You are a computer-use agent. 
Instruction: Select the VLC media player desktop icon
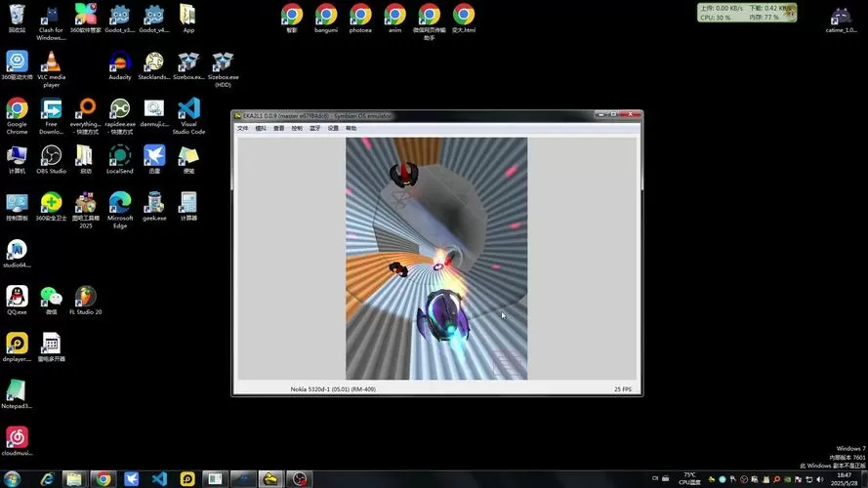coord(51,69)
